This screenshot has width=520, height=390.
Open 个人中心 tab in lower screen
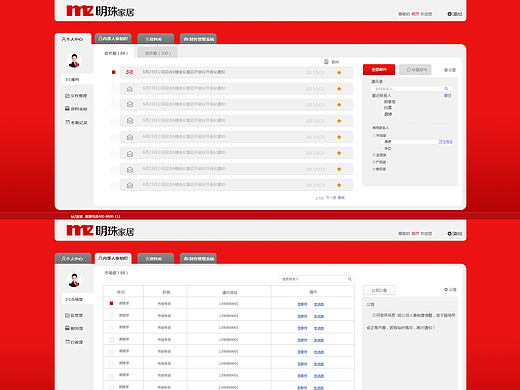[x=73, y=259]
